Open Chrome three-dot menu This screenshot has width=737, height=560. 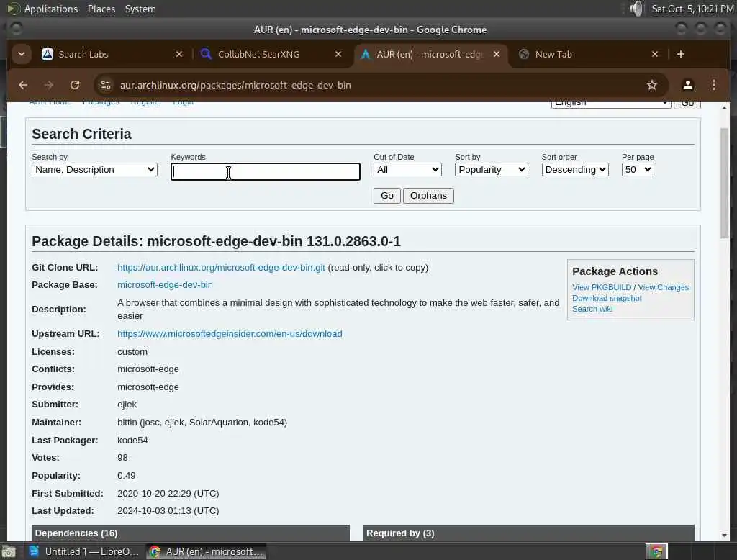pos(713,85)
